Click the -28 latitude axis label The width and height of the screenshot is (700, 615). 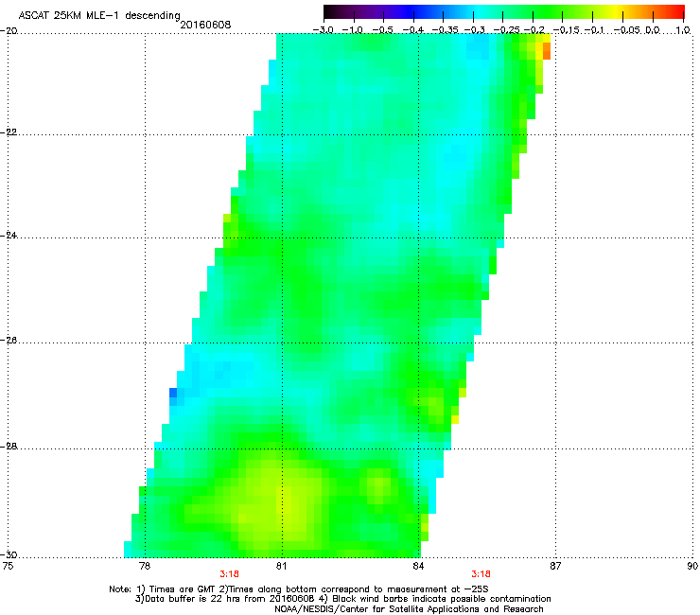[9, 447]
